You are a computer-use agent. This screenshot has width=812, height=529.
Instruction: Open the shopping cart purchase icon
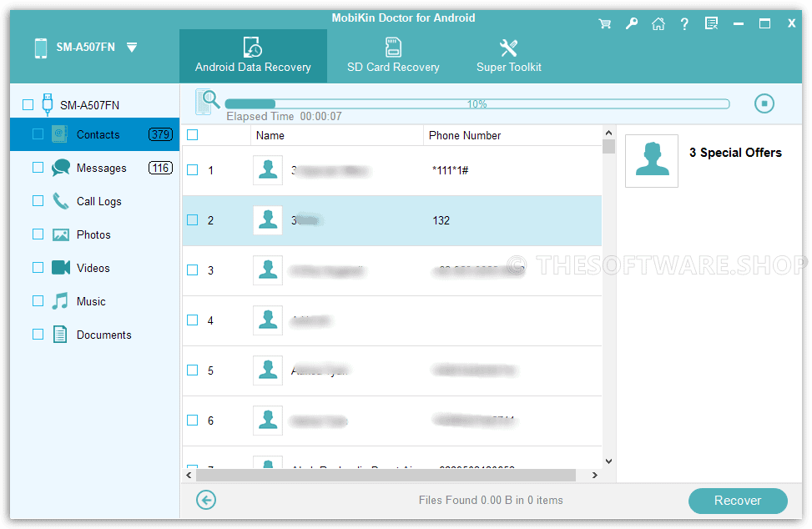point(604,24)
